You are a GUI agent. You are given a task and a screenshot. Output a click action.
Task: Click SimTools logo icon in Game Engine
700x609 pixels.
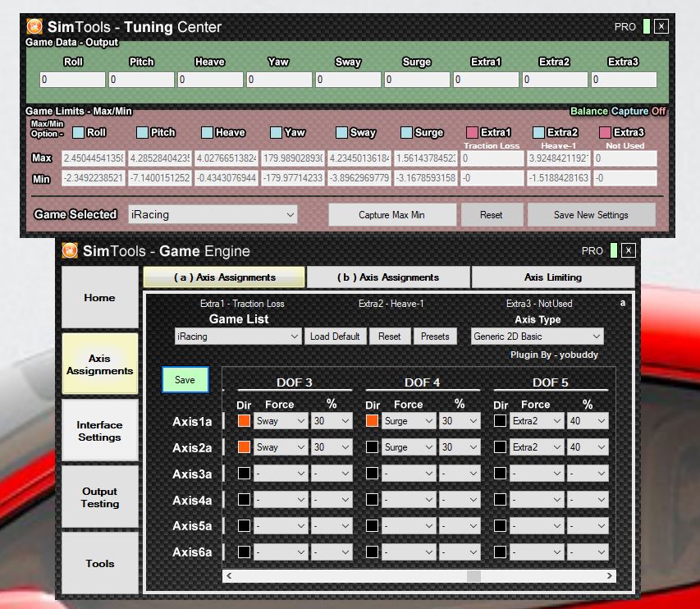click(70, 250)
